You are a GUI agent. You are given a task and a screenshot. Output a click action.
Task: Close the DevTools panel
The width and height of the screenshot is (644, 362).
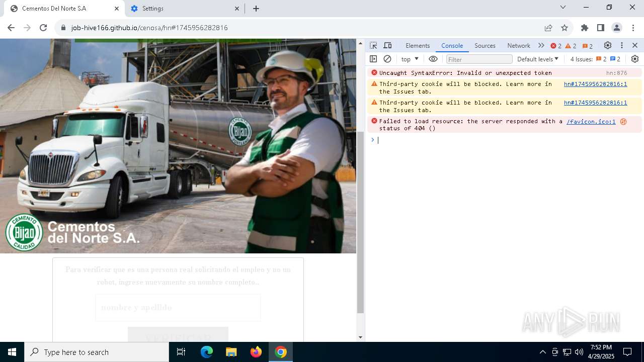[635, 45]
